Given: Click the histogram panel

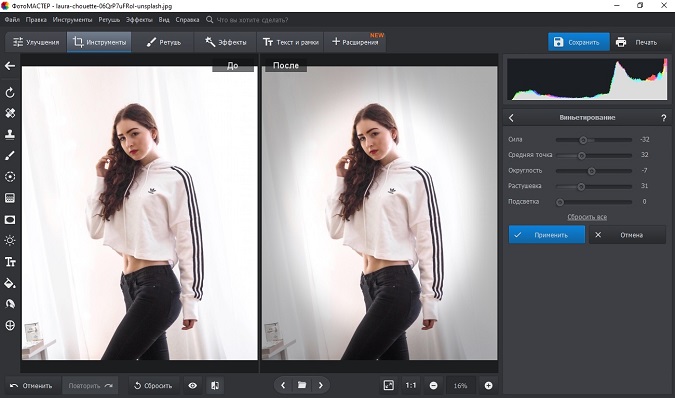Looking at the screenshot, I should pos(587,79).
